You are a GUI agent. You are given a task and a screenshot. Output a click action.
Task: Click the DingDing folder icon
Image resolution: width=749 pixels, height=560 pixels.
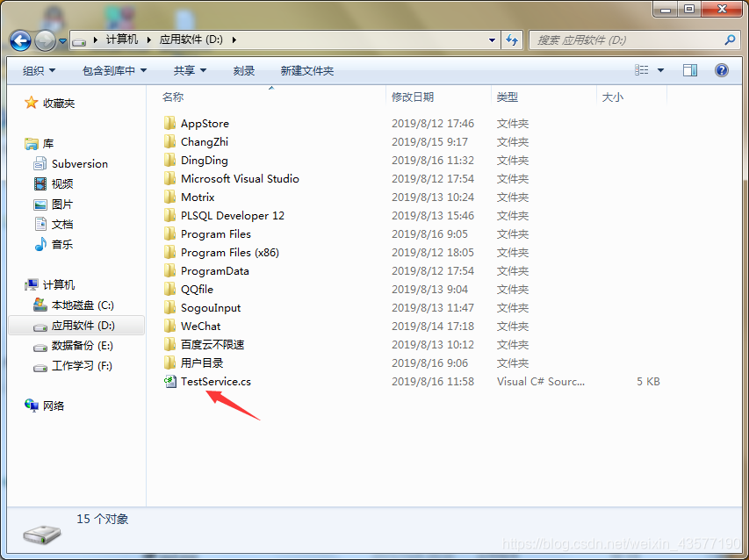[169, 160]
